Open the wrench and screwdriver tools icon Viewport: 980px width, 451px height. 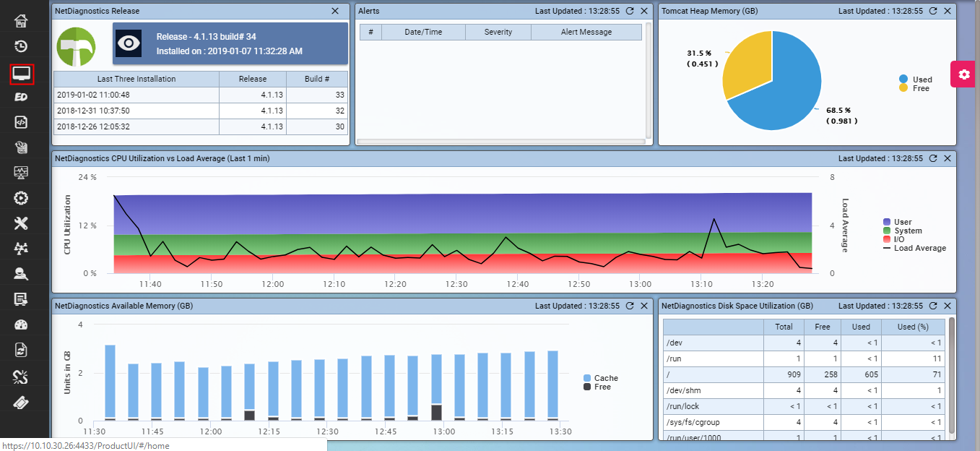22,223
